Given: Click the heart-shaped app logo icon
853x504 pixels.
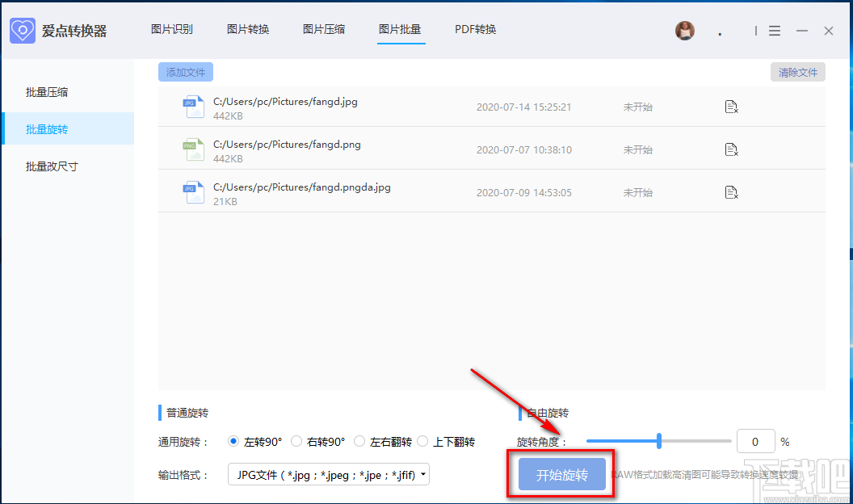Looking at the screenshot, I should click(x=22, y=30).
